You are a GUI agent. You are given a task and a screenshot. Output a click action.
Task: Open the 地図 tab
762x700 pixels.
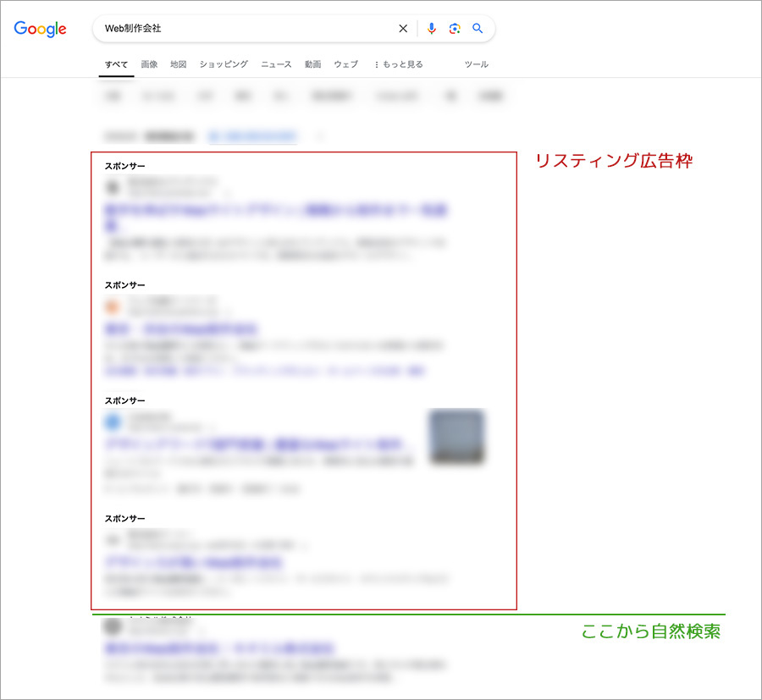coord(178,64)
